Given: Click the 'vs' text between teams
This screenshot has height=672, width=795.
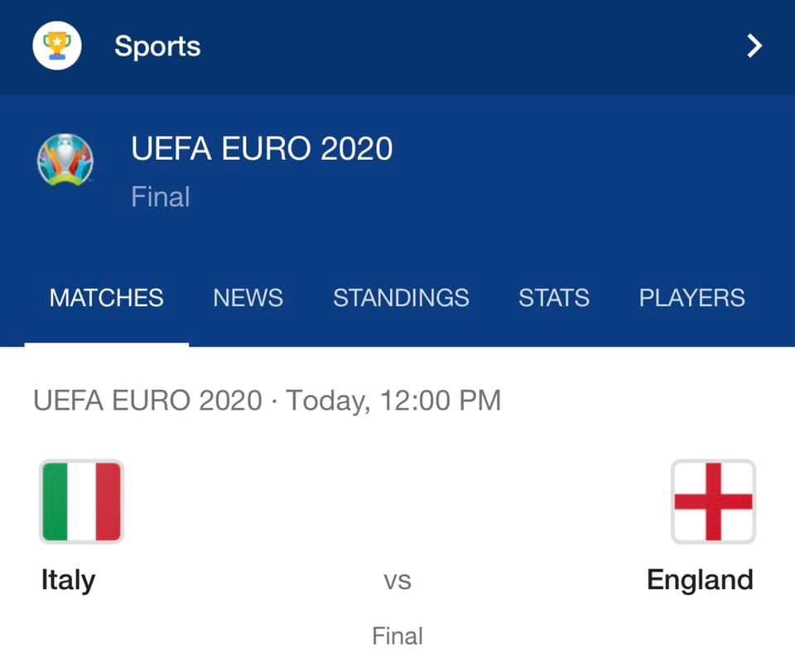Looking at the screenshot, I should click(397, 581).
